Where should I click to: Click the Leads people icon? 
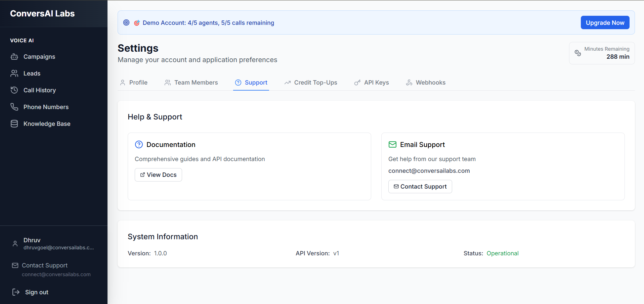click(14, 73)
